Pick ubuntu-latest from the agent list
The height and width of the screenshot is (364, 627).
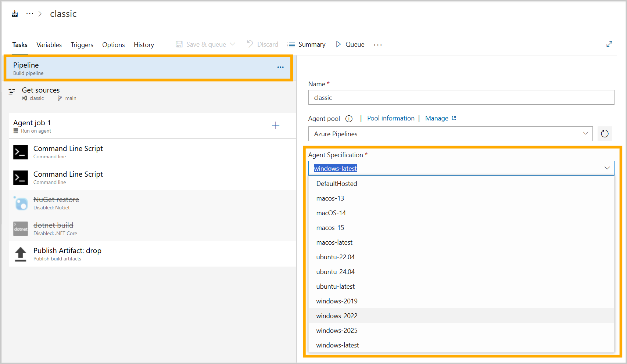[x=335, y=286]
